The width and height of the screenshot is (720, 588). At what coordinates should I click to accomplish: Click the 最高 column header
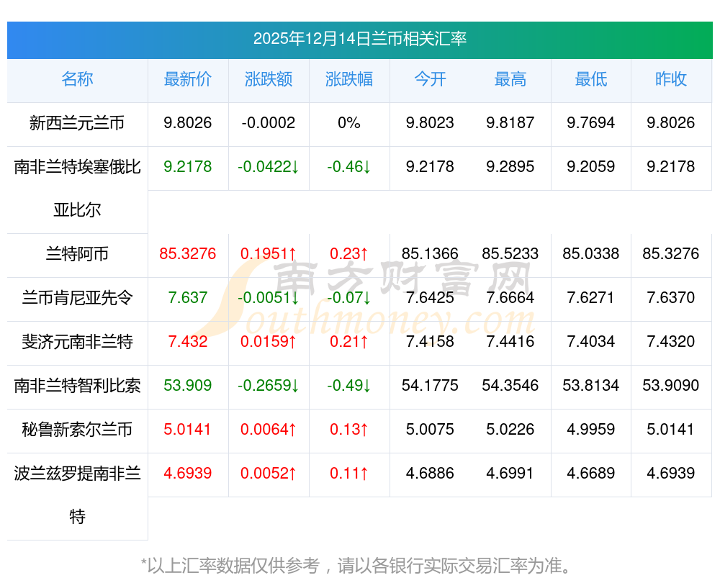[510, 79]
